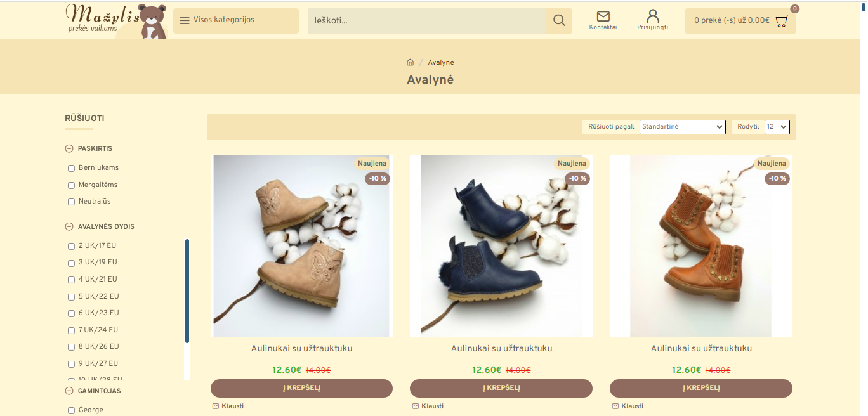Open the Rūšiuoti pagal Standartinė dropdown
Screen dimensions: 868x416
tap(682, 127)
